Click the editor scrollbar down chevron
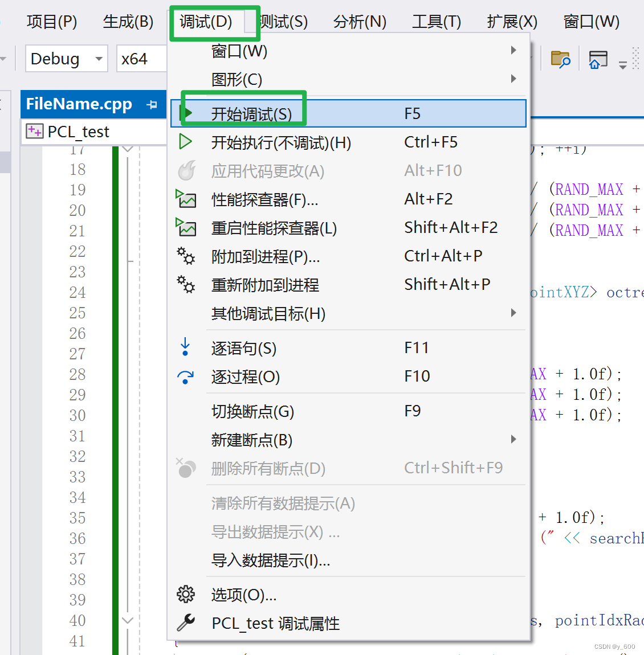The image size is (644, 655). [x=127, y=621]
